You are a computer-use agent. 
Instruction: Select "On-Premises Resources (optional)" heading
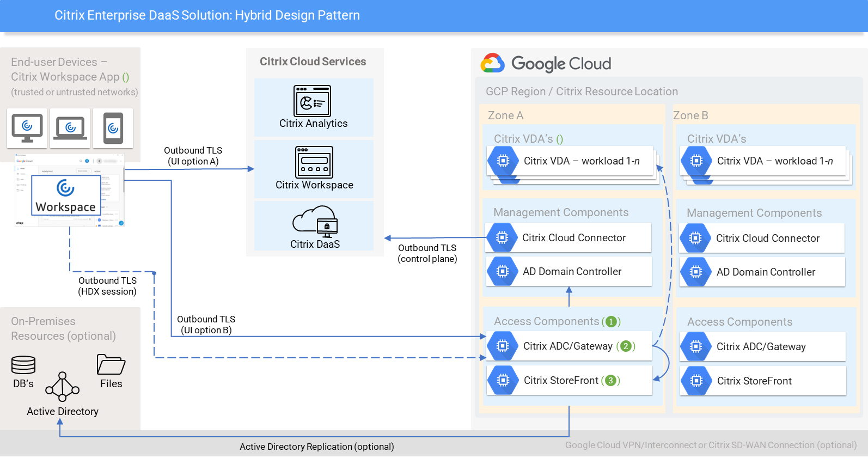[64, 329]
